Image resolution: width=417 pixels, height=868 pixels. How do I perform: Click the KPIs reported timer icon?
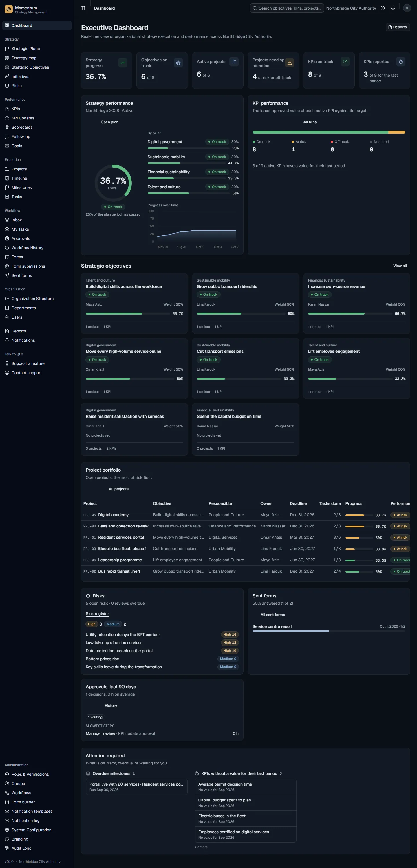[401, 62]
